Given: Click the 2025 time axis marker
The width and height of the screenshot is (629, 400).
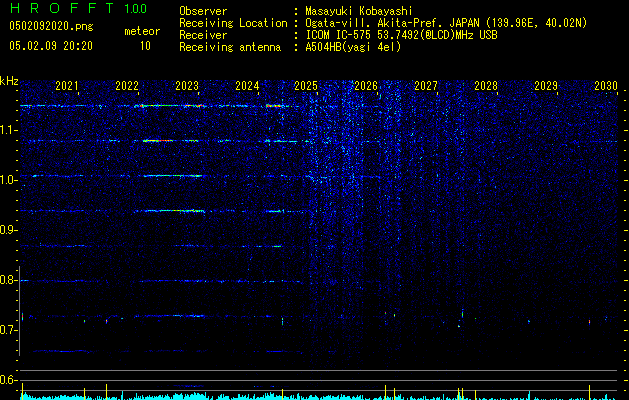Looking at the screenshot, I should coord(306,86).
